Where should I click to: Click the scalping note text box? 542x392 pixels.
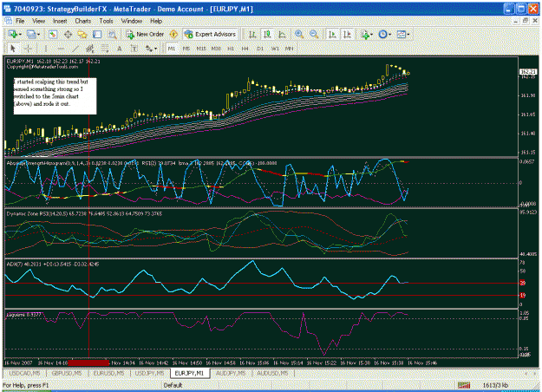pos(55,95)
